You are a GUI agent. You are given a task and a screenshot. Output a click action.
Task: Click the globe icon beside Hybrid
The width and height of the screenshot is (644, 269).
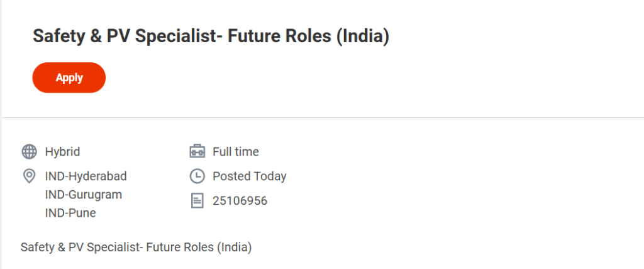click(29, 152)
